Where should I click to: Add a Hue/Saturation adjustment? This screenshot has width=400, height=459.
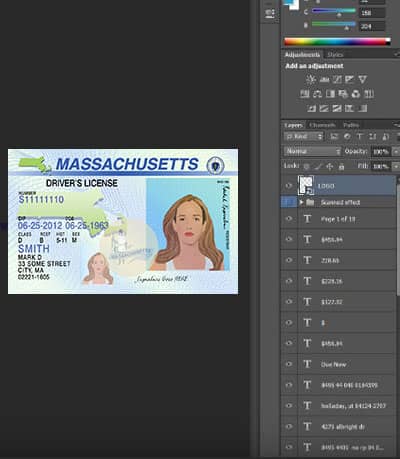point(305,94)
